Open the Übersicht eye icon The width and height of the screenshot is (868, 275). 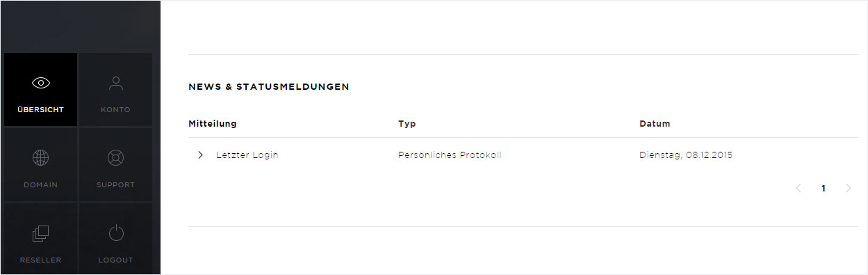(41, 83)
